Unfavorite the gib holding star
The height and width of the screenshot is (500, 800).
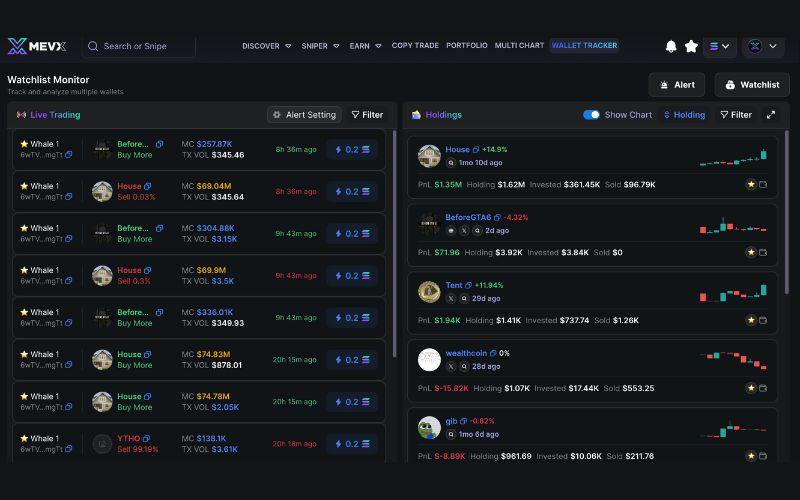pos(751,456)
